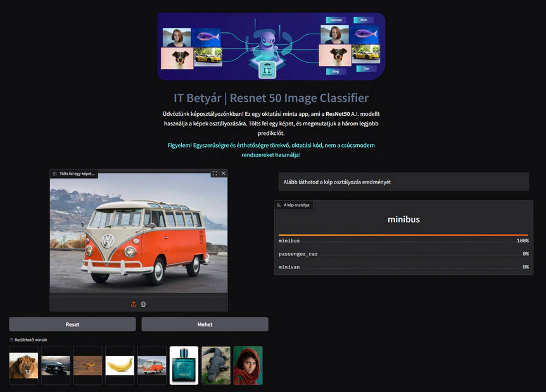This screenshot has height=392, width=546.
Task: Select the cheetah sample thumbnail
Action: pos(87,365)
